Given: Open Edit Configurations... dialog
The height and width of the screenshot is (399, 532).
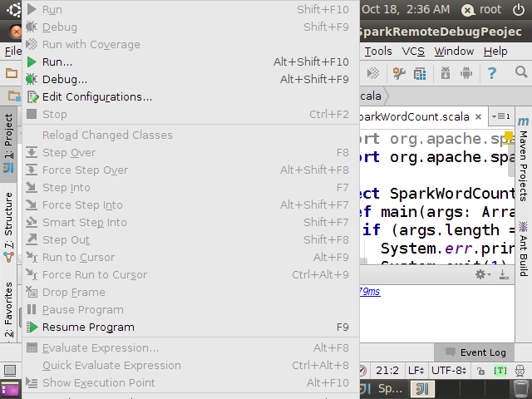Looking at the screenshot, I should (190, 97).
